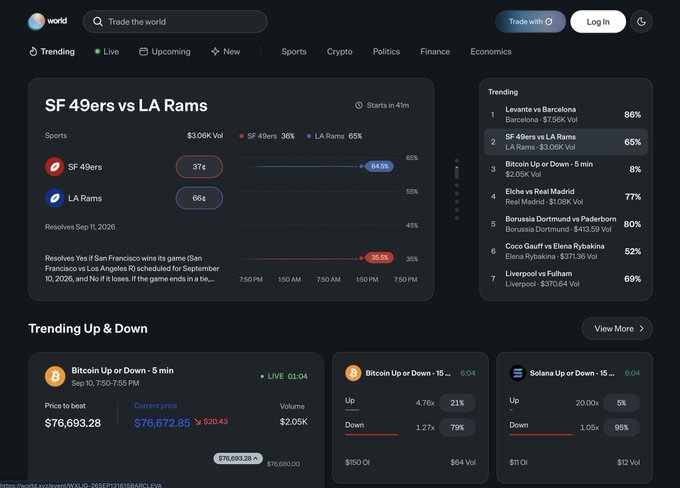The width and height of the screenshot is (680, 488).
Task: Click the blue 64.5% chart marker
Action: [379, 166]
